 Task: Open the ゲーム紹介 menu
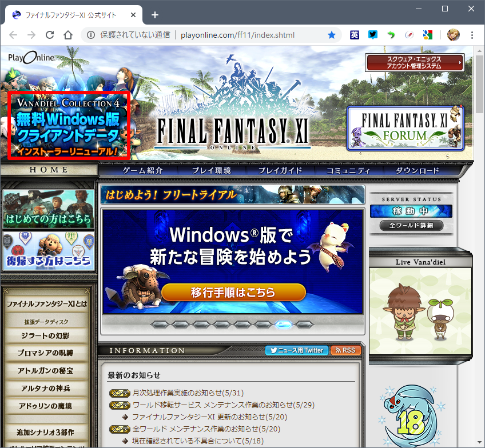142,170
